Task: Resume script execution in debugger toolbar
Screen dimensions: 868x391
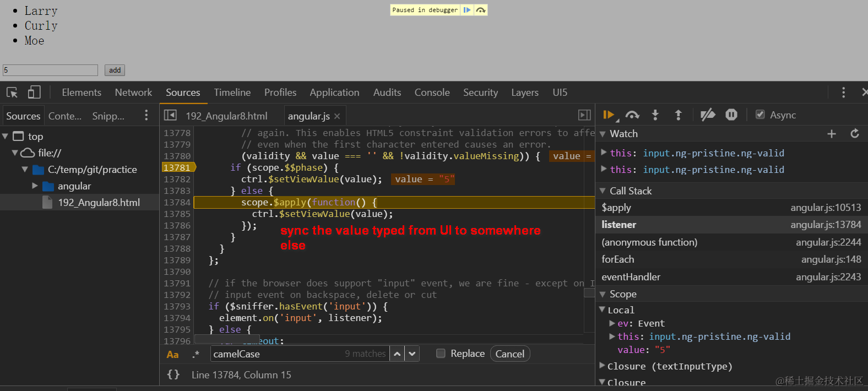Action: pos(609,115)
